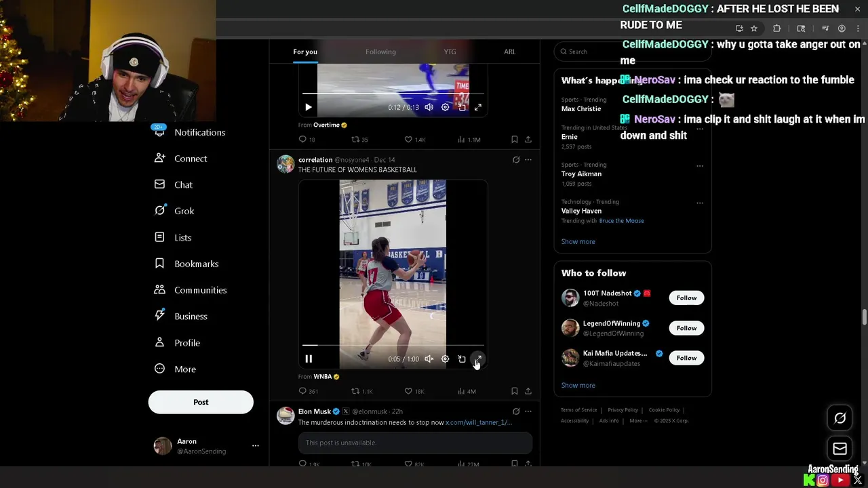Open Notifications from the X sidebar

tap(190, 132)
